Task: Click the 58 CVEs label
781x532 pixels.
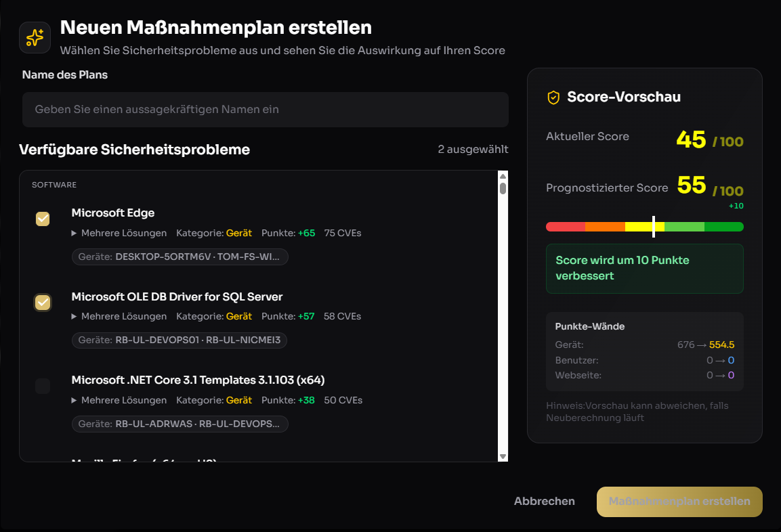Action: (x=342, y=316)
